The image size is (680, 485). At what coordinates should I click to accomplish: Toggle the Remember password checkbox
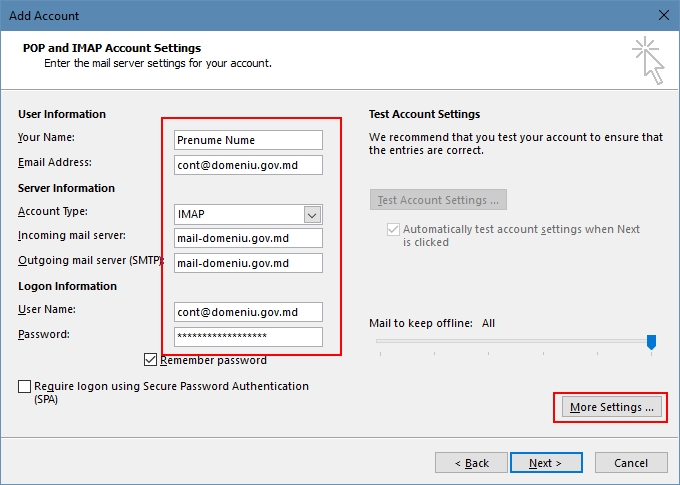[151, 360]
